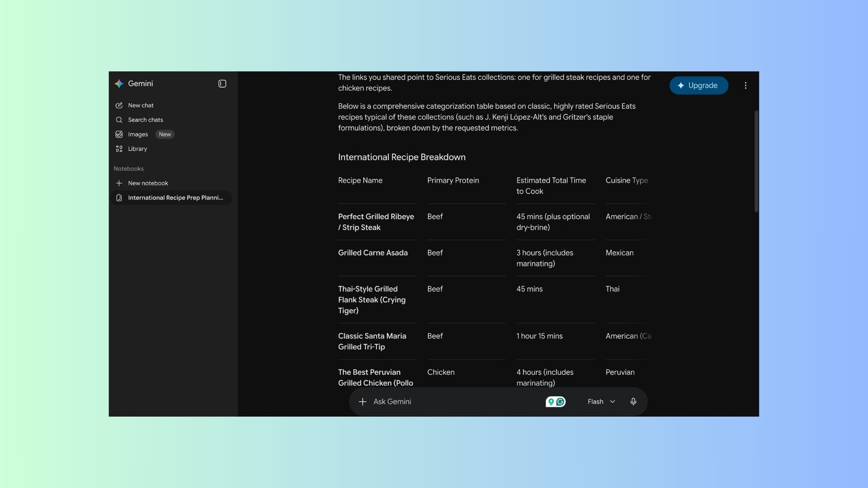Open the three-dot more options menu
This screenshot has height=488, width=868.
point(745,85)
